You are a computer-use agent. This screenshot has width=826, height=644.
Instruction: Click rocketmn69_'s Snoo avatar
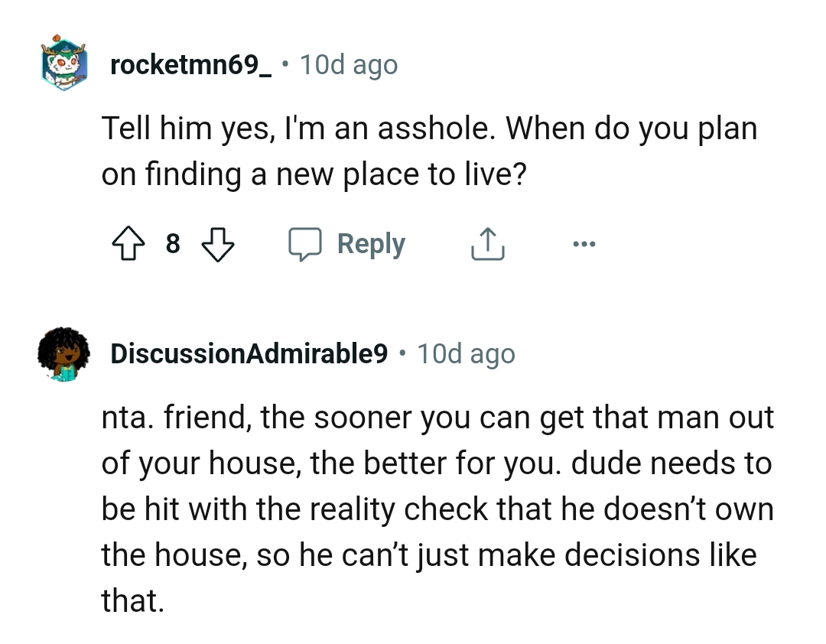(x=64, y=64)
